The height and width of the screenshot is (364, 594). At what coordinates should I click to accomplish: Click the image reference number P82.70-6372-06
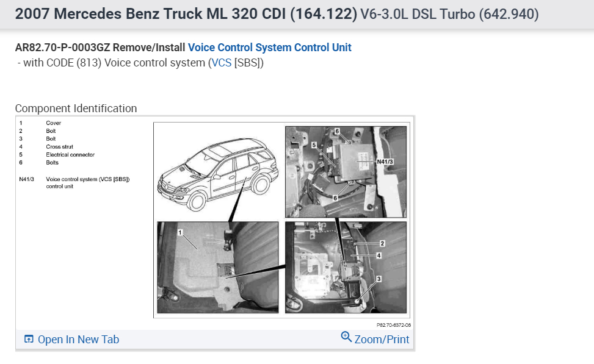[394, 325]
